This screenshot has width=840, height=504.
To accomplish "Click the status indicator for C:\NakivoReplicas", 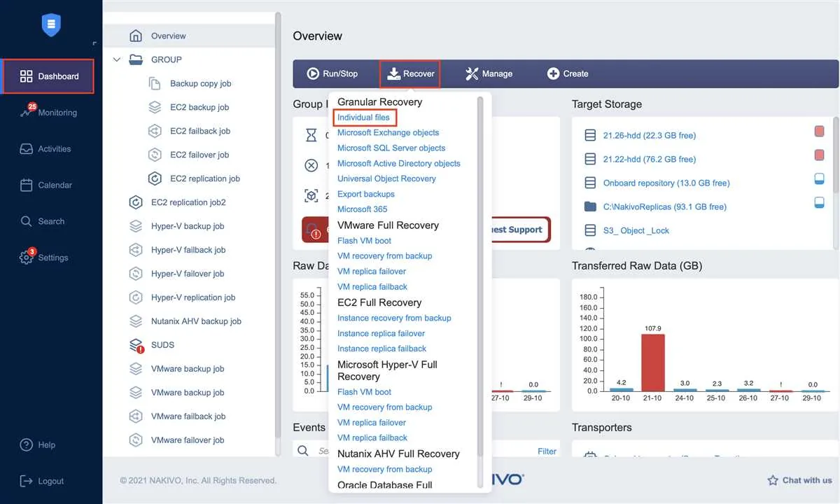I will pos(820,202).
